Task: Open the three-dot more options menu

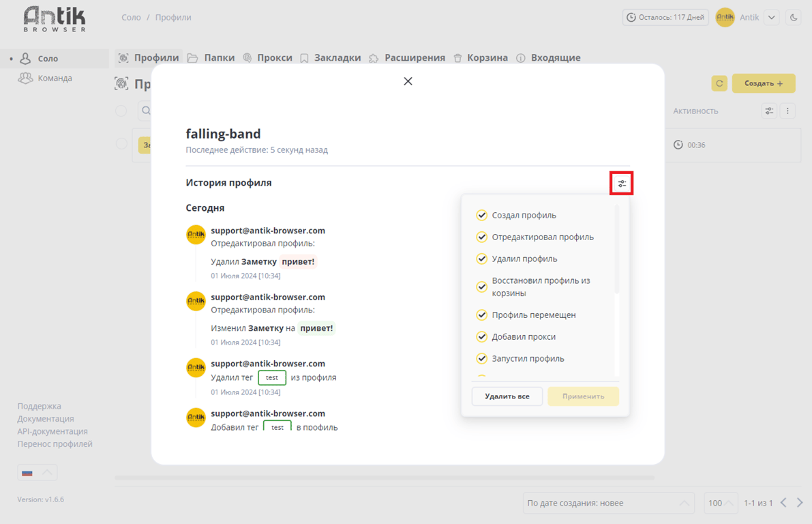Action: click(787, 111)
